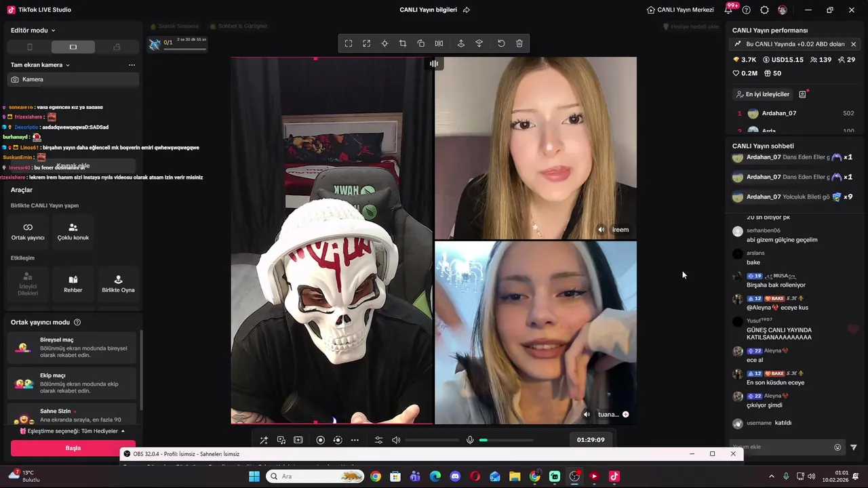868x488 pixels.
Task: Flip the source horizontally with mirror icon
Action: (x=439, y=43)
